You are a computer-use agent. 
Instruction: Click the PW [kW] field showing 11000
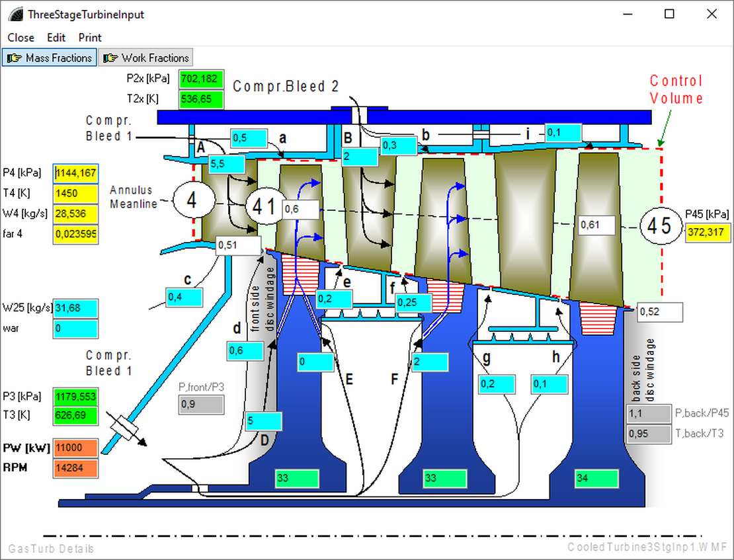[75, 448]
